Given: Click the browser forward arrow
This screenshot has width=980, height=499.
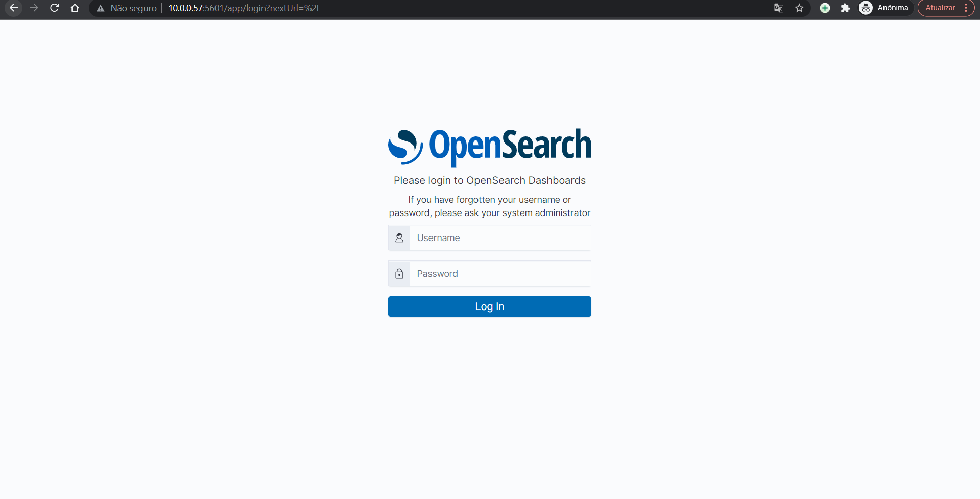Looking at the screenshot, I should click(34, 8).
